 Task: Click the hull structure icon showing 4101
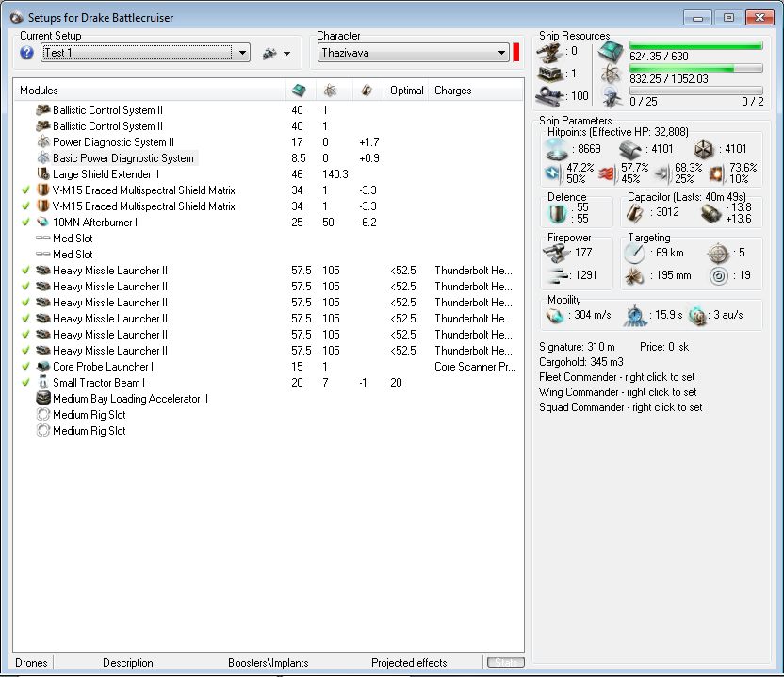pyautogui.click(x=704, y=149)
